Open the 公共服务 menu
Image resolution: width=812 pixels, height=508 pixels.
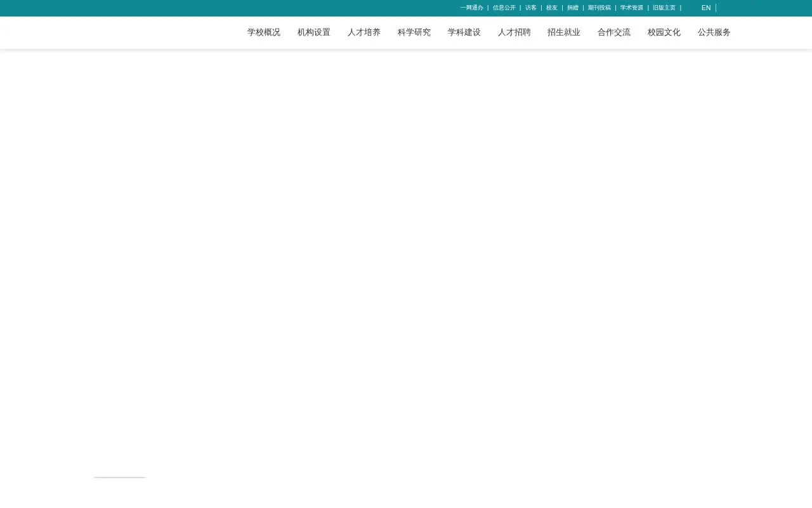[714, 32]
